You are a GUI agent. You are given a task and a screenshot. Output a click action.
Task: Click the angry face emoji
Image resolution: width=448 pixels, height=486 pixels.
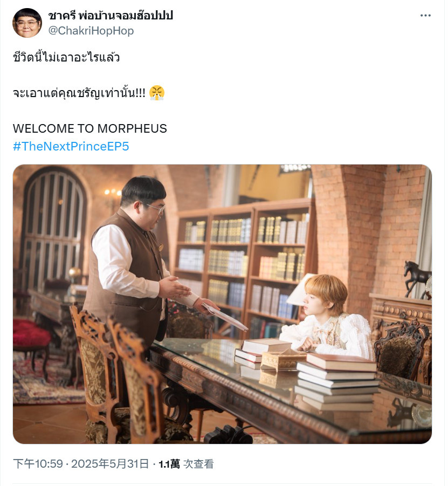[x=157, y=93]
